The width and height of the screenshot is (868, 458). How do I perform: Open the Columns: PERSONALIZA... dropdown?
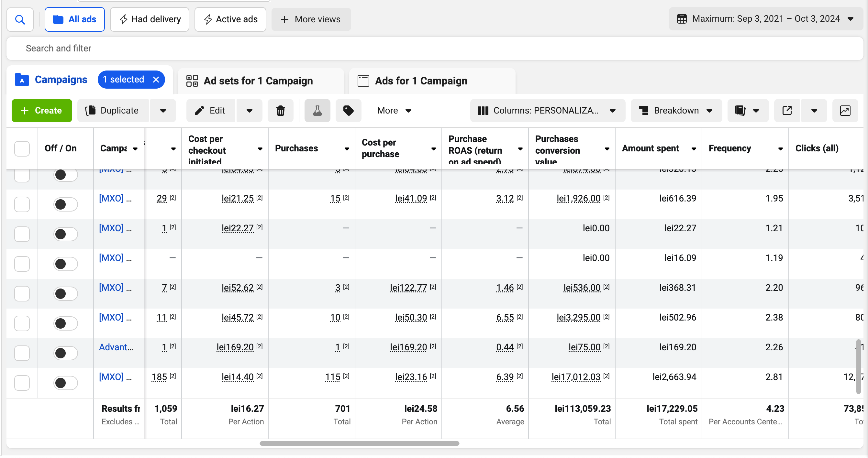[x=547, y=111]
